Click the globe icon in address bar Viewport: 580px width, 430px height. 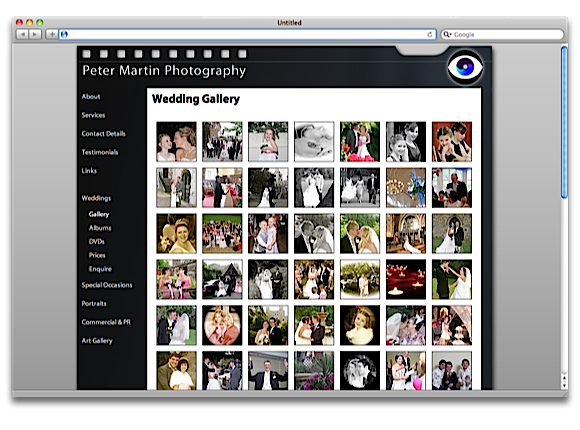coord(64,34)
